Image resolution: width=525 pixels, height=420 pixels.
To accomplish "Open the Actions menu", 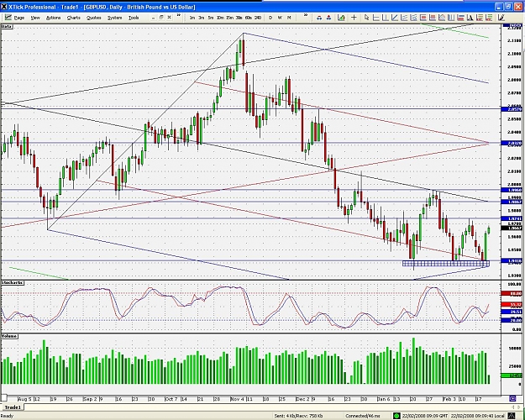I will [x=53, y=18].
